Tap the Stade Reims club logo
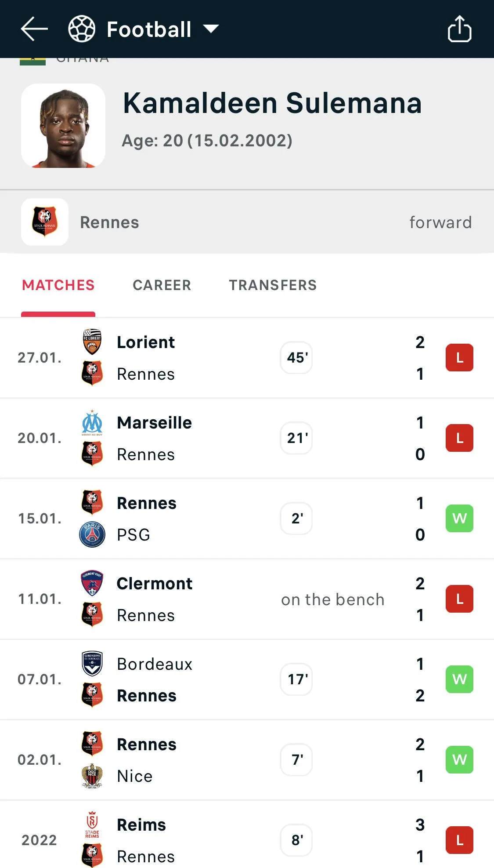 [x=92, y=824]
